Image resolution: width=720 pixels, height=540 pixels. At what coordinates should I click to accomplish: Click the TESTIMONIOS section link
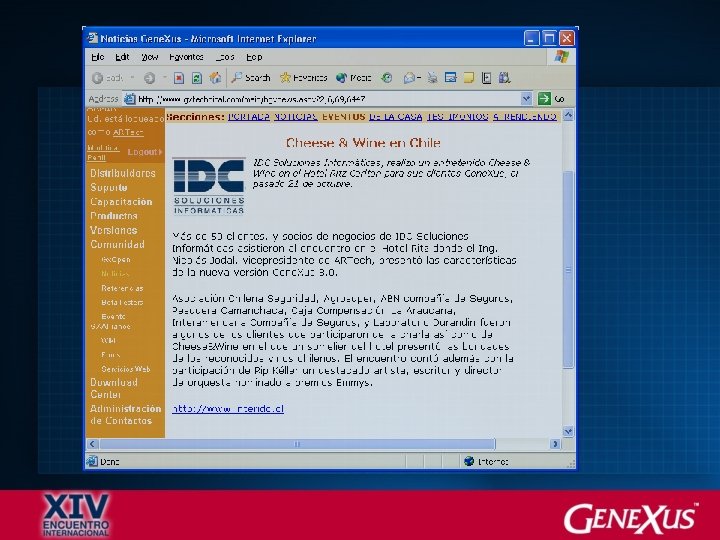point(457,117)
